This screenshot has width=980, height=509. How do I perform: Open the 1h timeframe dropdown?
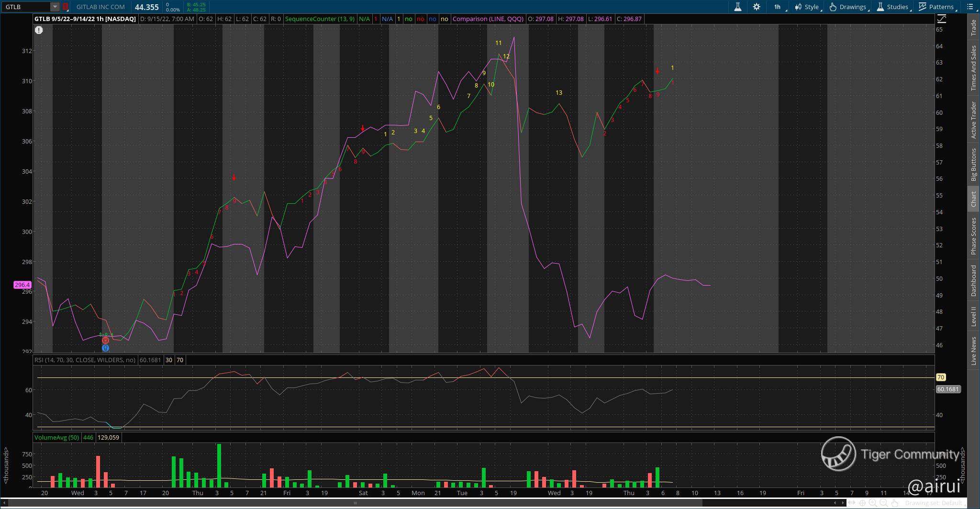click(778, 7)
